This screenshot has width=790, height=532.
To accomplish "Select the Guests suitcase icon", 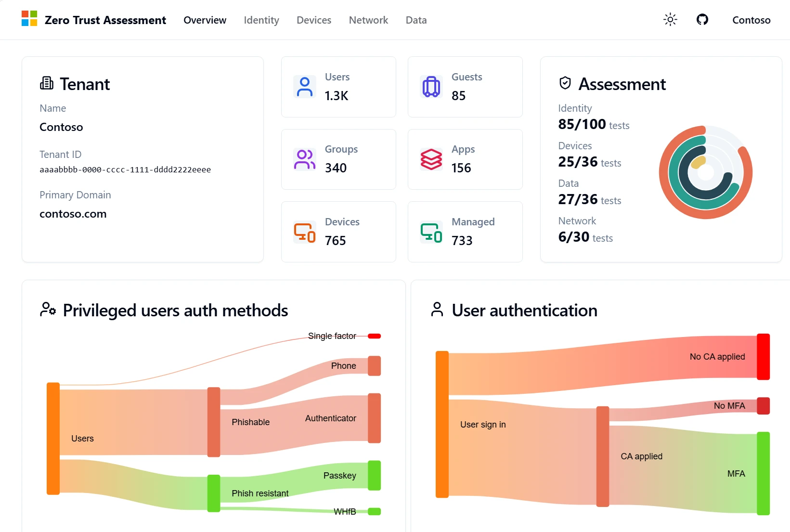I will (431, 87).
